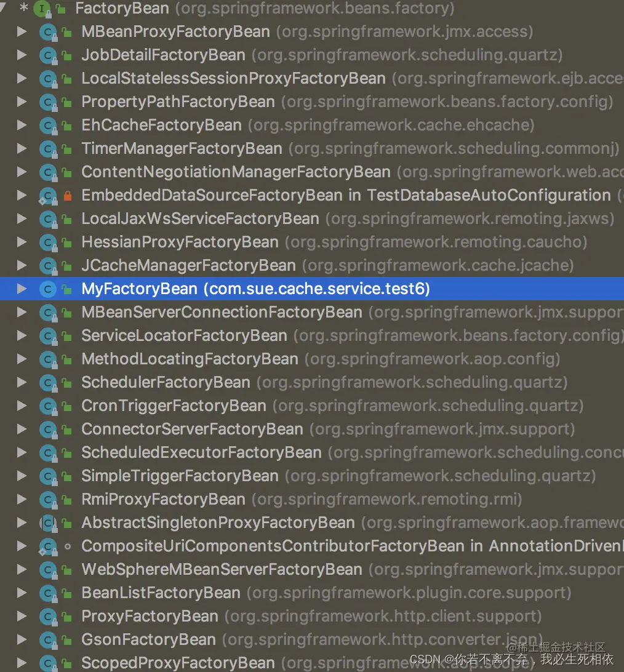
Task: Click class icon of MBeanServerConnectionFactoryBean
Action: tap(48, 313)
